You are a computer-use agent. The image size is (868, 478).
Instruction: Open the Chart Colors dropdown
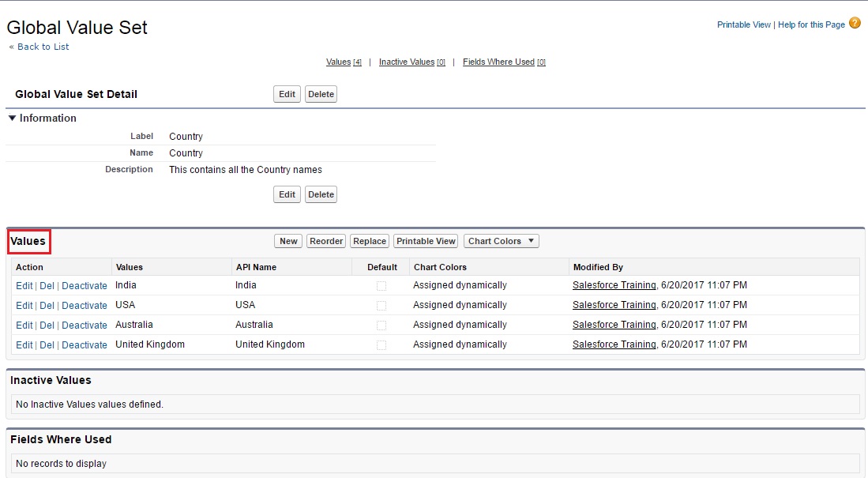[501, 241]
